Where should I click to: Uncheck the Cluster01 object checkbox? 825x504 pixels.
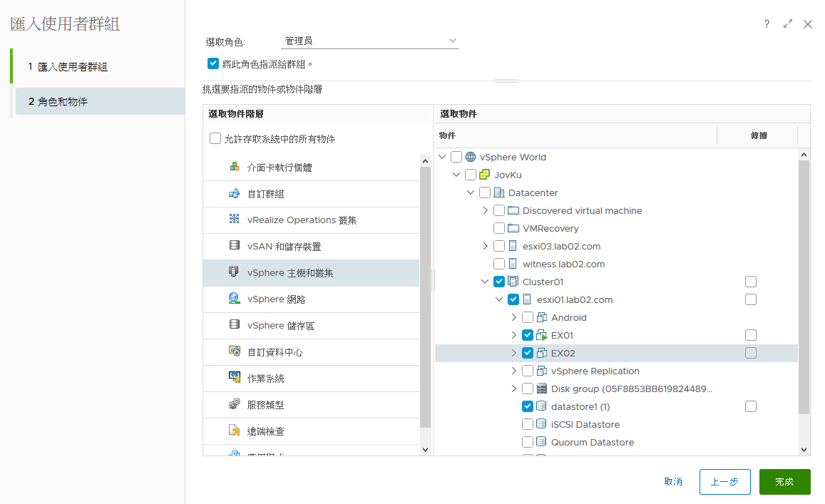click(499, 282)
